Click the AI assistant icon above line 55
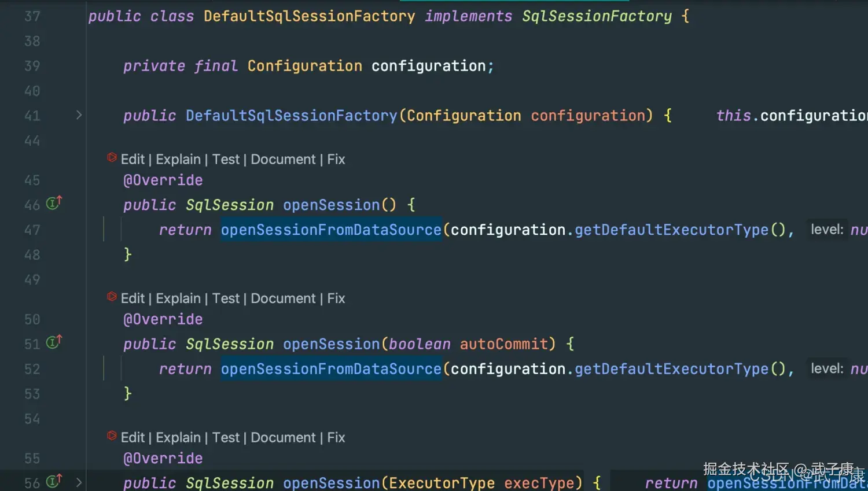The height and width of the screenshot is (491, 868). click(x=112, y=435)
